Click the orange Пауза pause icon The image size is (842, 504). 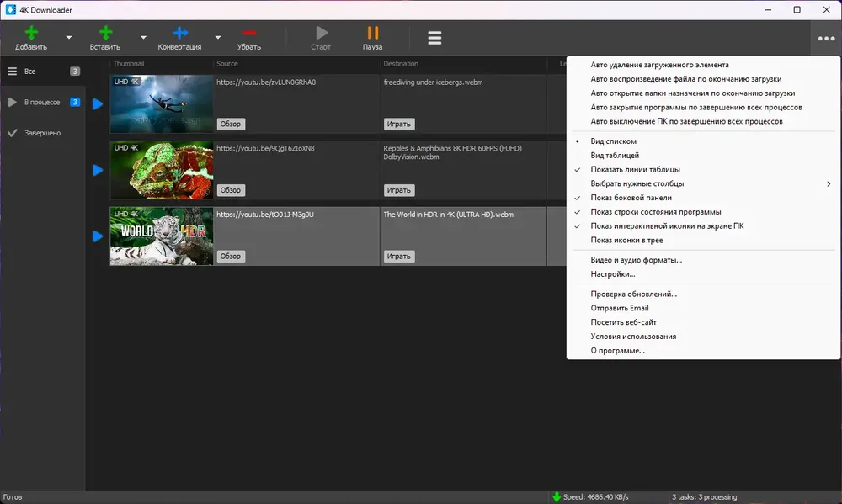click(x=373, y=33)
